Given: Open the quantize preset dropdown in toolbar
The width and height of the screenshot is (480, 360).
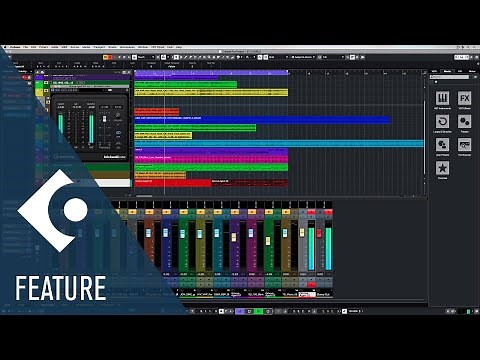Looking at the screenshot, I should (333, 57).
